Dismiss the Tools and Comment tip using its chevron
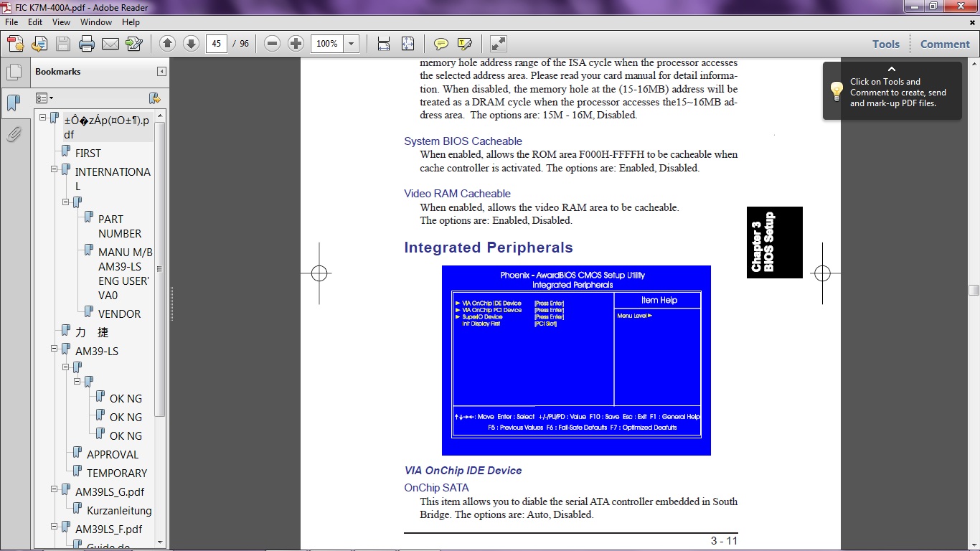Viewport: 980px width, 551px height. pos(892,70)
